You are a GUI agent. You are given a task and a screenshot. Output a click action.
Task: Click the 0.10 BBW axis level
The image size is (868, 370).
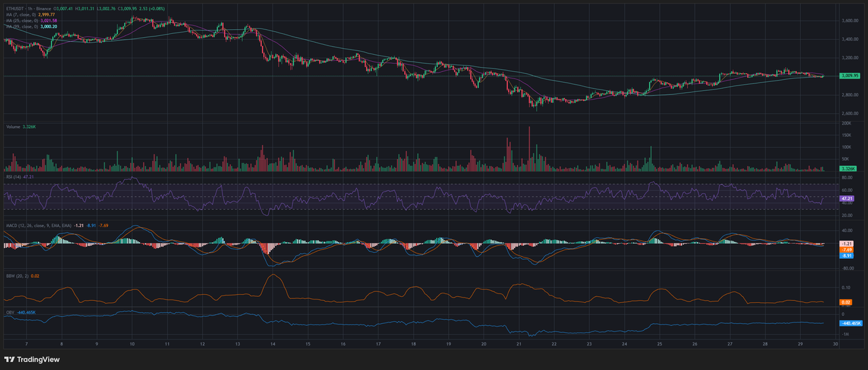[x=846, y=287]
